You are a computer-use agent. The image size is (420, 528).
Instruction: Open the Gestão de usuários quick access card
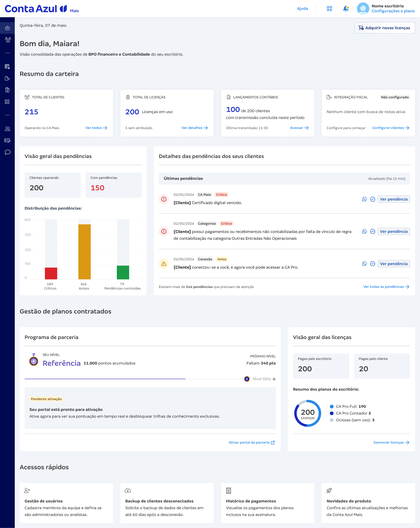pos(66,503)
